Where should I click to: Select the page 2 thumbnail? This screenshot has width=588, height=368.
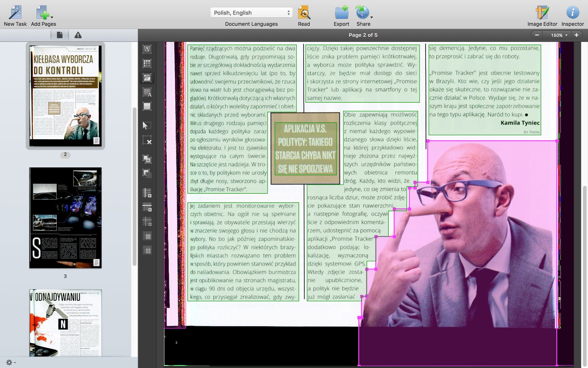[x=65, y=96]
